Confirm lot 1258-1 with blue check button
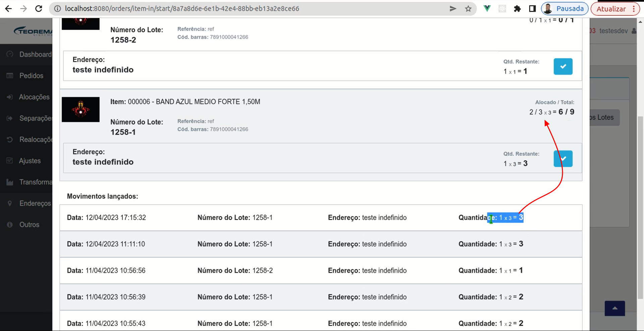Viewport: 644px width, 331px height. click(563, 159)
